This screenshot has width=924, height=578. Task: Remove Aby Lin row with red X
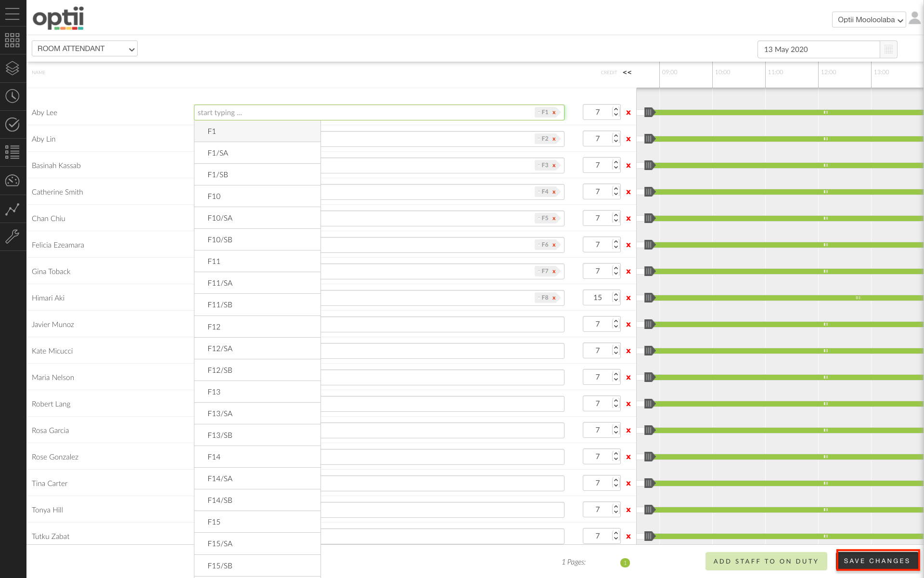click(628, 139)
